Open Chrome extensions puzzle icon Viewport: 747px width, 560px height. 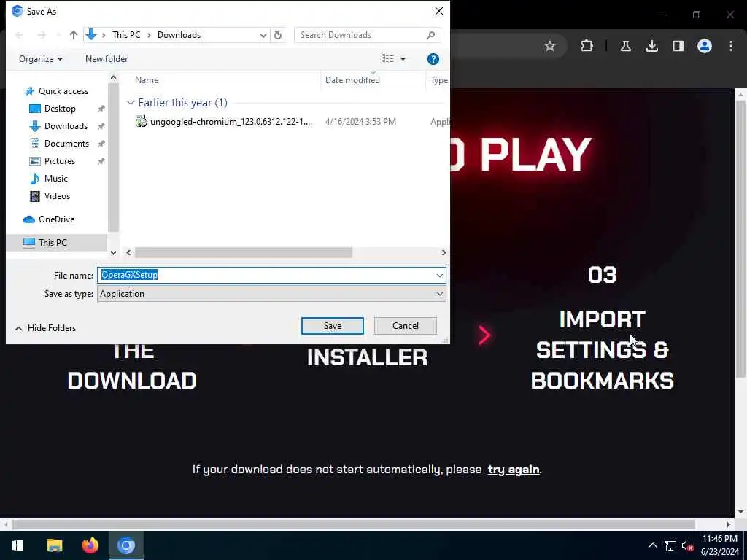coord(587,46)
